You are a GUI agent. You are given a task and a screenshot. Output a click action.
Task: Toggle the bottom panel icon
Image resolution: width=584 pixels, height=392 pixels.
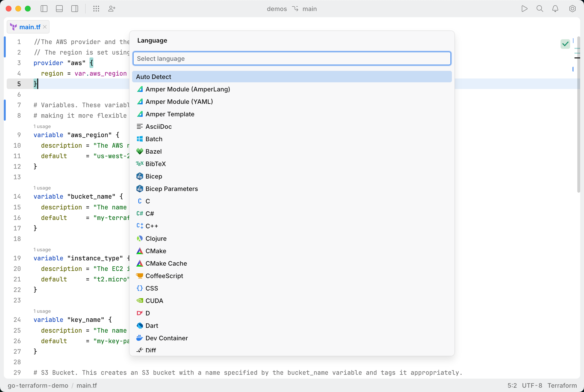point(59,9)
